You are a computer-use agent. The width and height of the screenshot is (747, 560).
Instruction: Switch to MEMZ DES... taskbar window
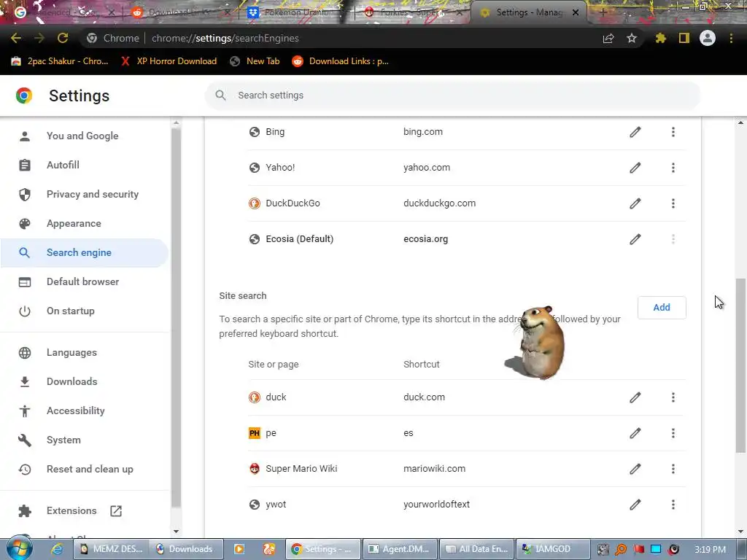click(111, 549)
